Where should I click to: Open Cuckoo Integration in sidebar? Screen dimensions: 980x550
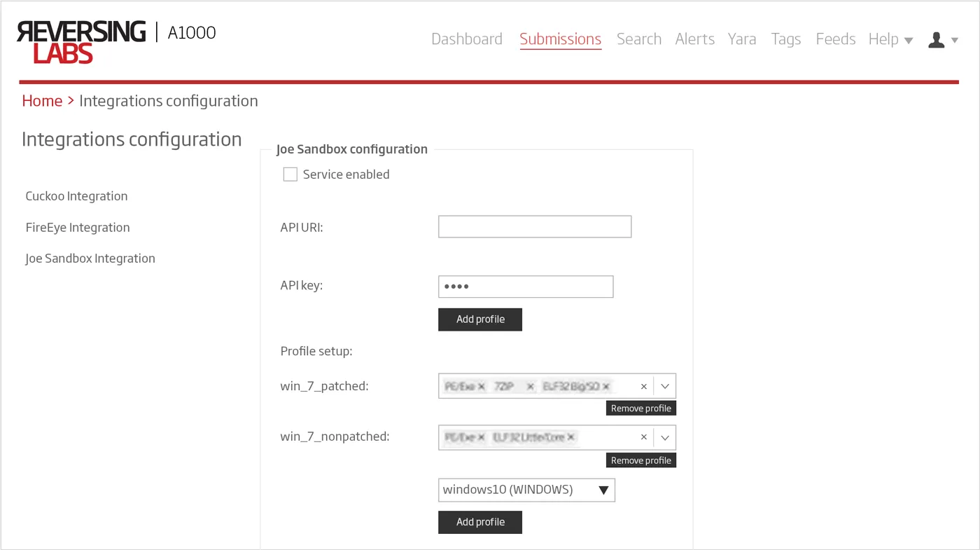click(x=76, y=196)
